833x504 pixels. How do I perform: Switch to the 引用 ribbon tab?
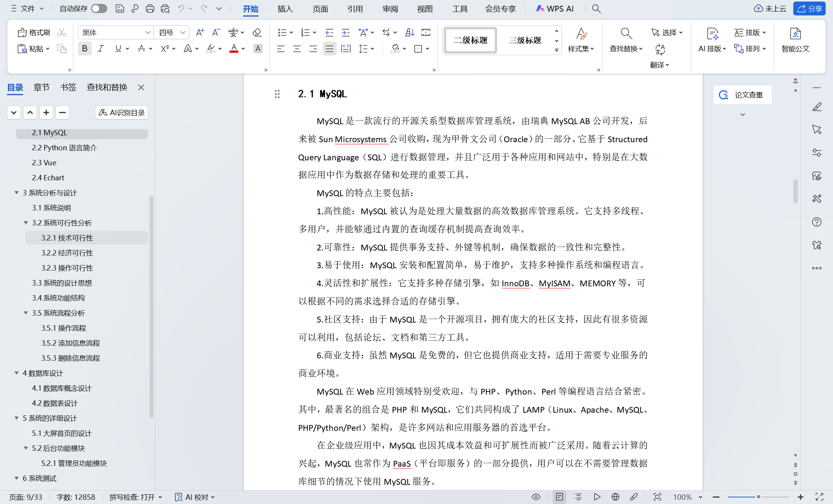click(355, 8)
